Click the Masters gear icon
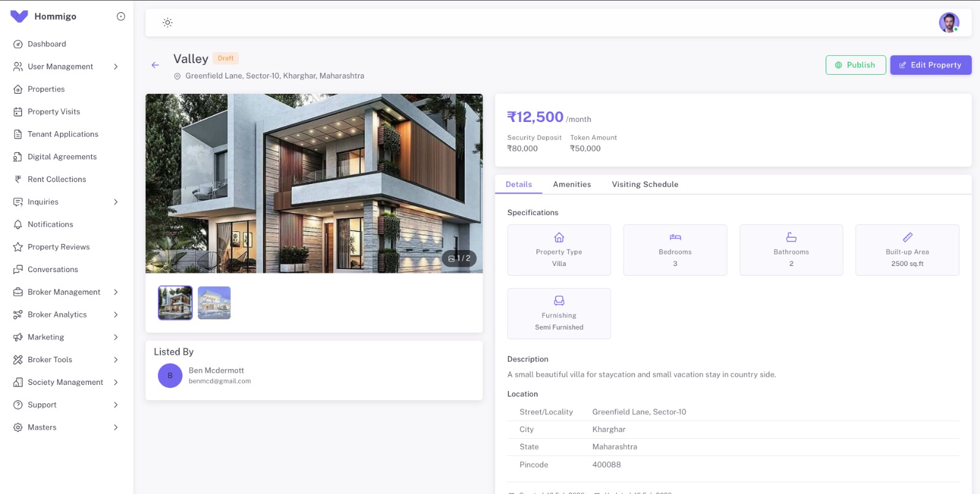980x494 pixels. click(18, 428)
